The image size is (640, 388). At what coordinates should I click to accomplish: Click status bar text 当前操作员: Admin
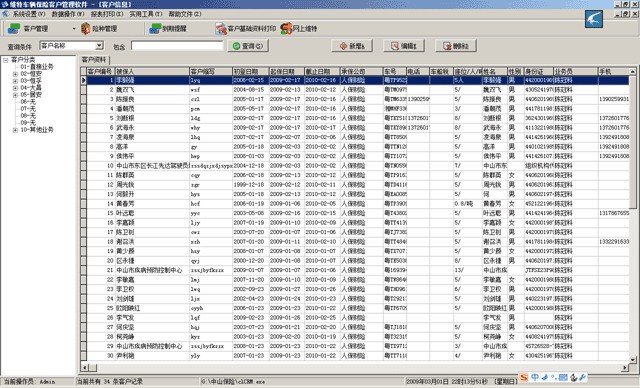pos(29,381)
